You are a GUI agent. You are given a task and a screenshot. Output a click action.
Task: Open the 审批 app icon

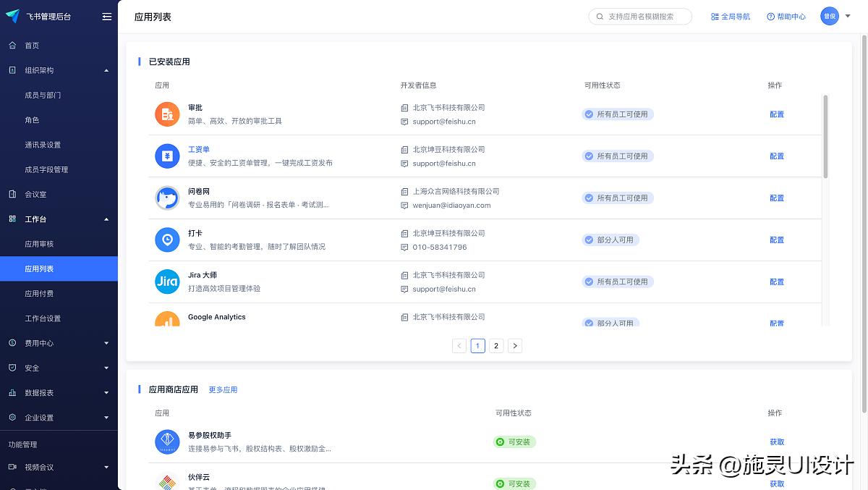167,114
